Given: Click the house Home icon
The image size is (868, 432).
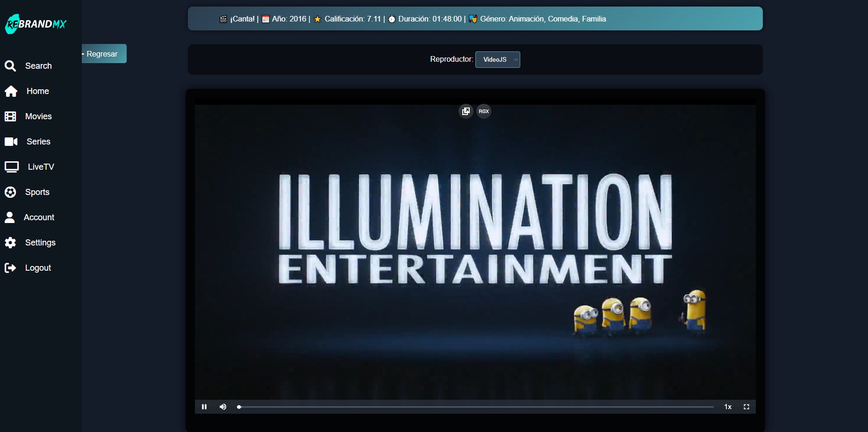Looking at the screenshot, I should (11, 91).
